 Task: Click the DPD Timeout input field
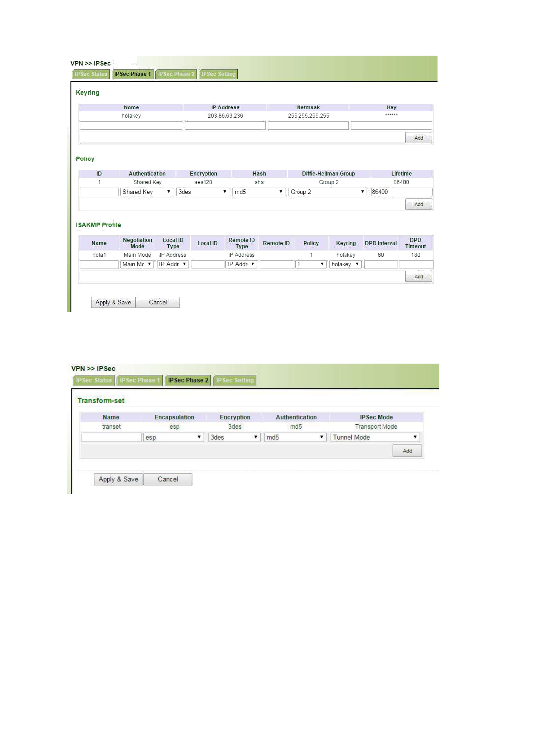pos(416,264)
